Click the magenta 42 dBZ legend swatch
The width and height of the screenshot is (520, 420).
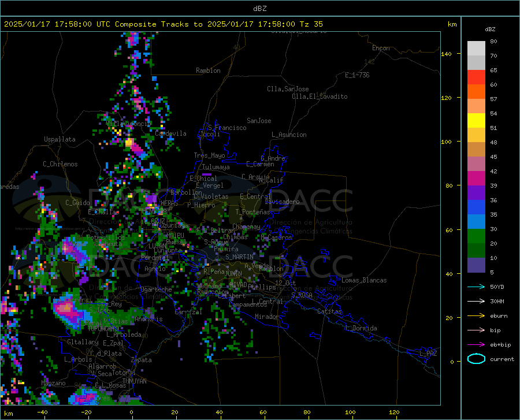476,179
